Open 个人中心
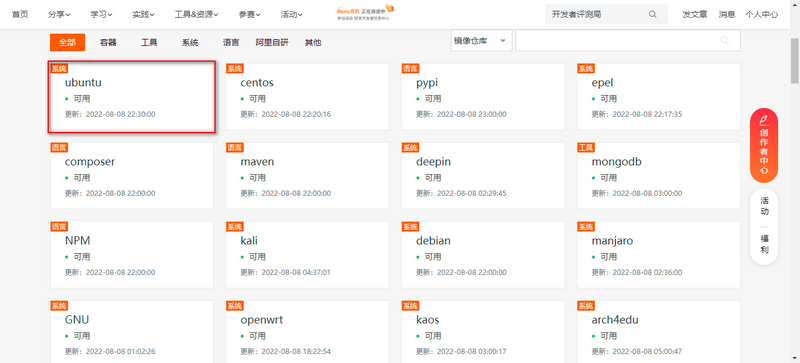 point(762,14)
